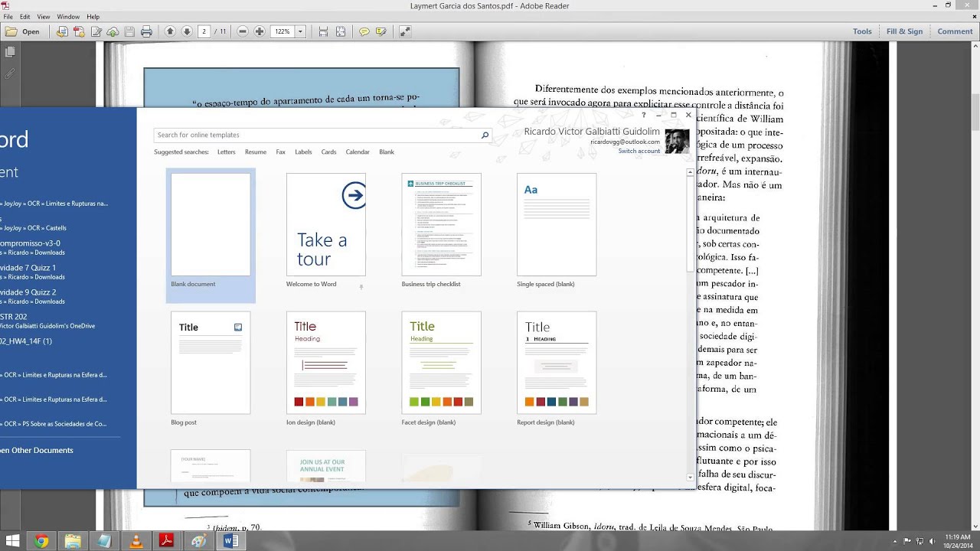Zoom in with the plus icon

point(260,31)
